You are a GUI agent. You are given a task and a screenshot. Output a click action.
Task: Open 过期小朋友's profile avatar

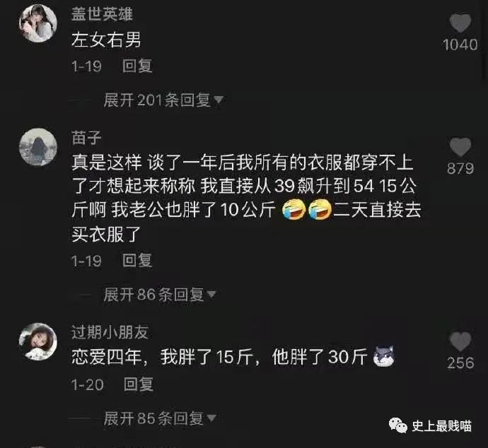pyautogui.click(x=38, y=342)
